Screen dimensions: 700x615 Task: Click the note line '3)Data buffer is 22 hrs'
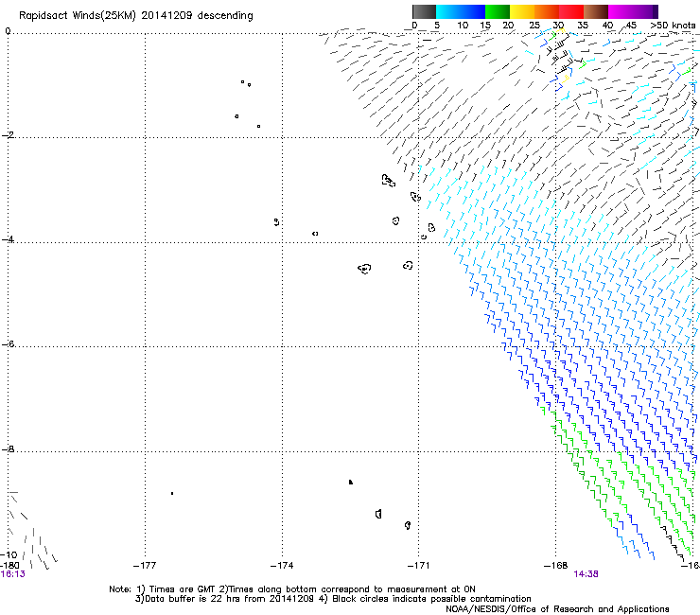pos(333,599)
